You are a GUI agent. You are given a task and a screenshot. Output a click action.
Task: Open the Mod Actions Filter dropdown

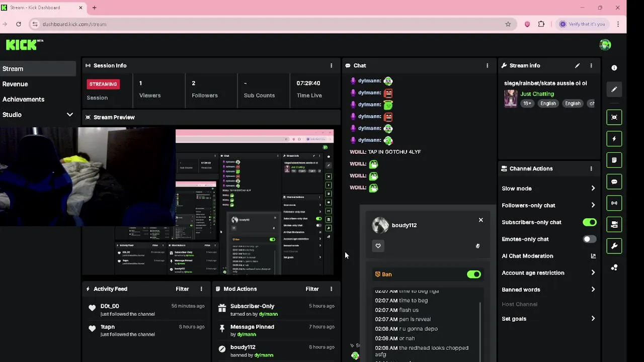[312, 289]
